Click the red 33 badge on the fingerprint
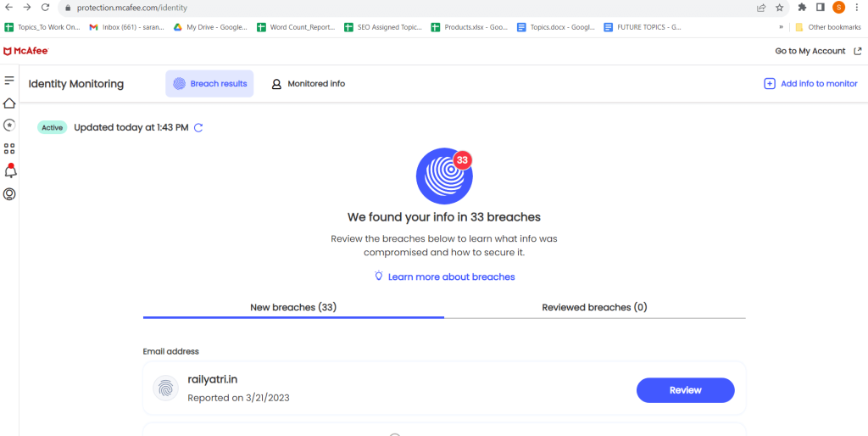868x436 pixels. click(x=463, y=160)
